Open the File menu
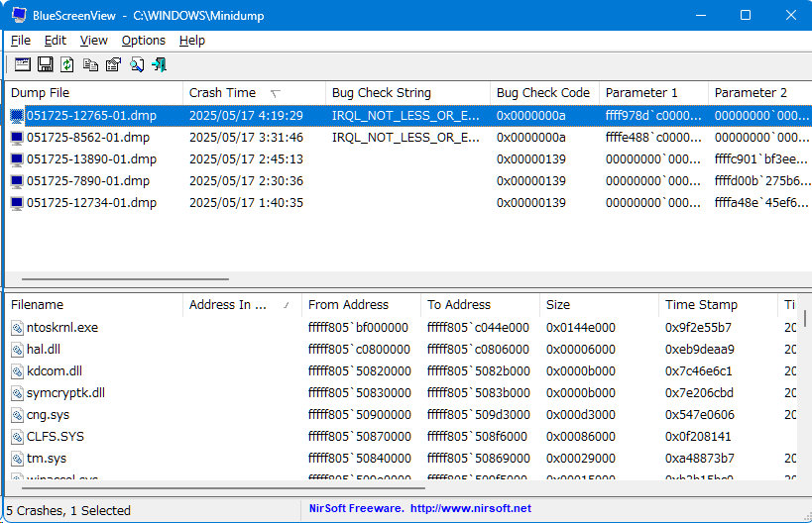The height and width of the screenshot is (523, 812). (21, 41)
